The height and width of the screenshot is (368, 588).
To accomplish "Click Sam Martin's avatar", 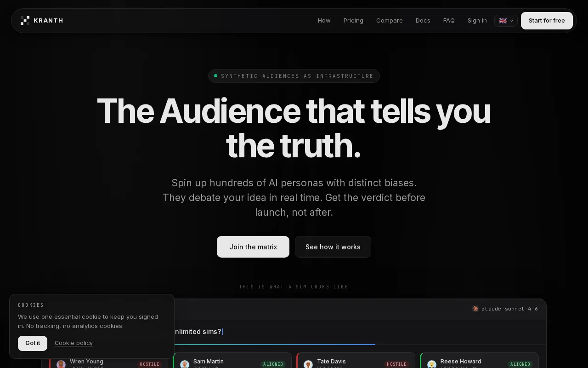I will (x=185, y=364).
